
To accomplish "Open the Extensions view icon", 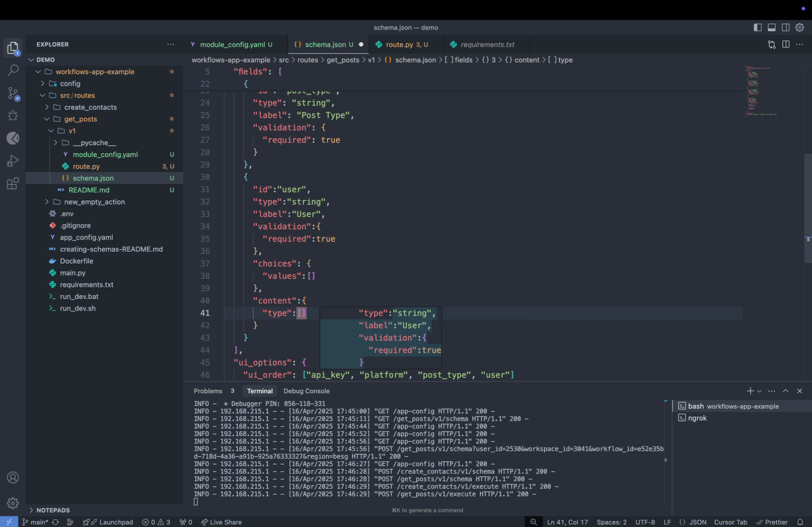I will (13, 184).
